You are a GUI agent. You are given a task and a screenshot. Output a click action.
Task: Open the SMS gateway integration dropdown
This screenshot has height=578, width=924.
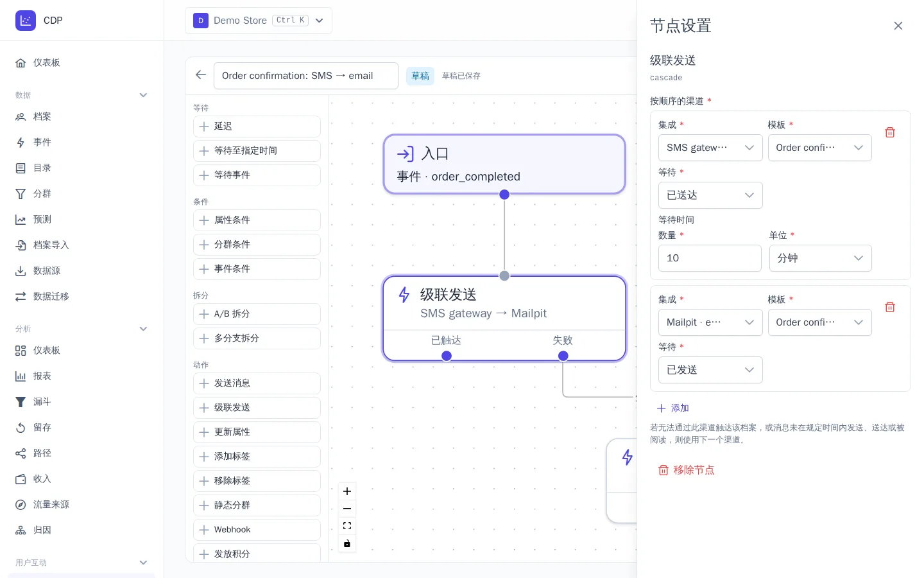[x=710, y=148]
